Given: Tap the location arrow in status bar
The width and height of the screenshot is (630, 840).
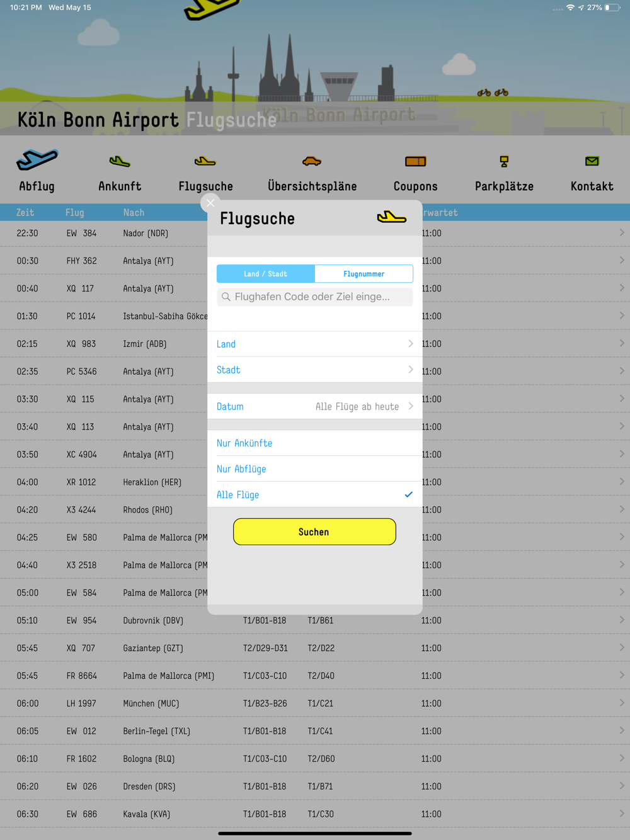Looking at the screenshot, I should [581, 8].
